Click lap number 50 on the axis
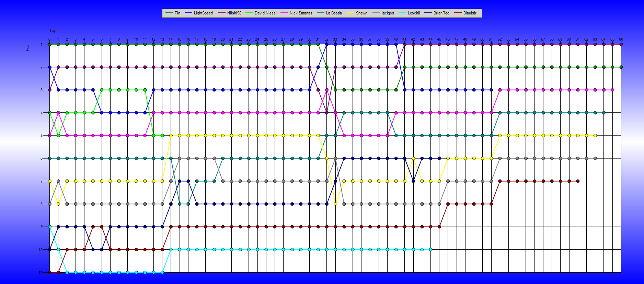The width and height of the screenshot is (644, 284). pos(482,39)
